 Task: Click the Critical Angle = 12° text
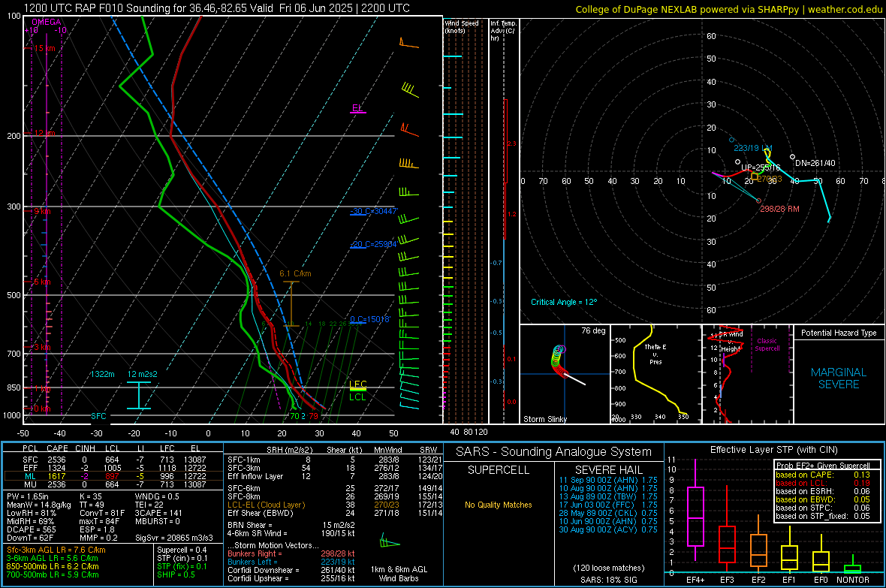(x=564, y=302)
